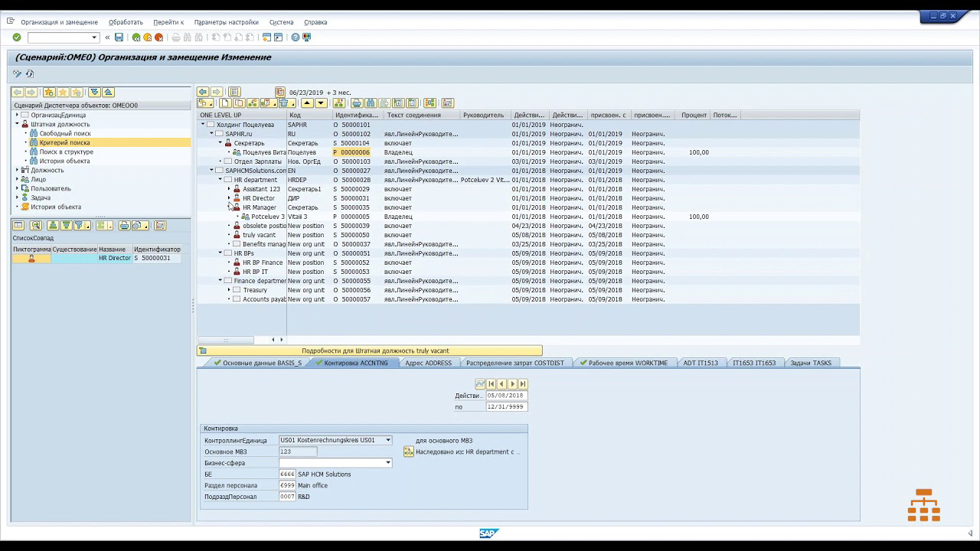Open the Система menu

tap(281, 22)
